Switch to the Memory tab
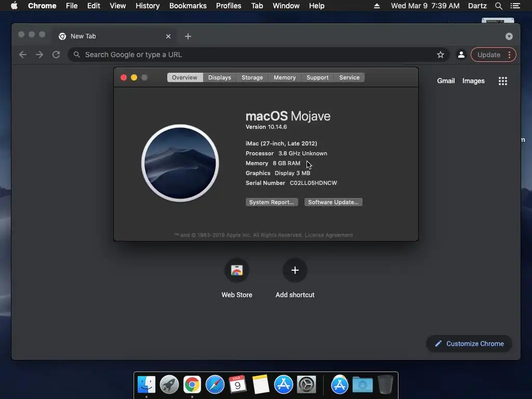Image resolution: width=532 pixels, height=399 pixels. pos(285,77)
